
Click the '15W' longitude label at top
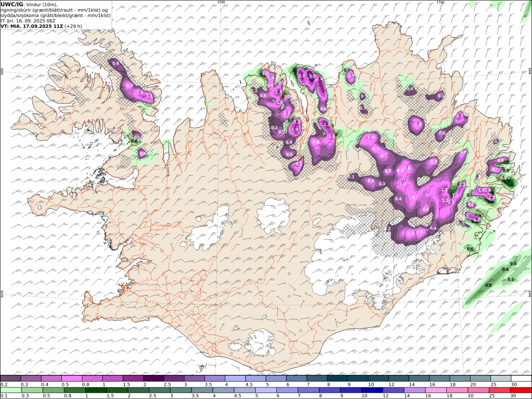click(440, 2)
